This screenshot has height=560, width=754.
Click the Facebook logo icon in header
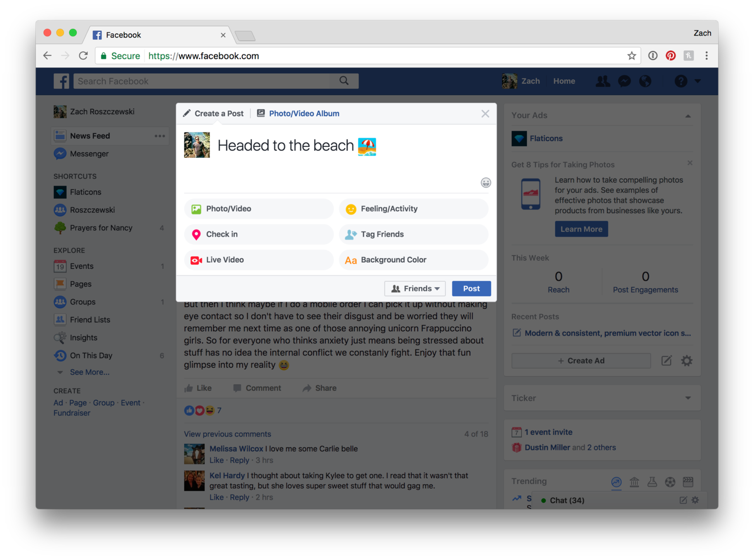pyautogui.click(x=61, y=81)
